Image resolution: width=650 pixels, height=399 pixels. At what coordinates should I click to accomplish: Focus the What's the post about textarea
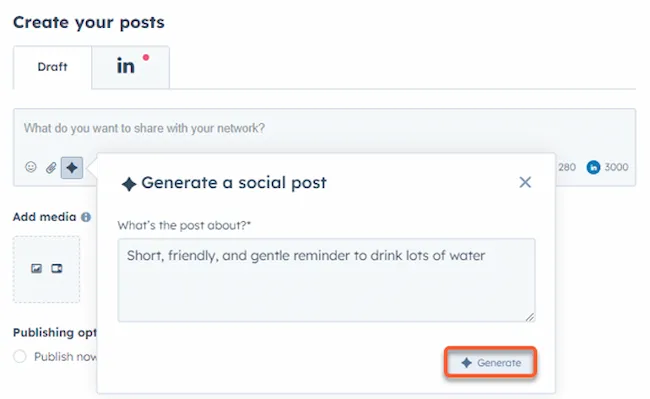pos(327,280)
